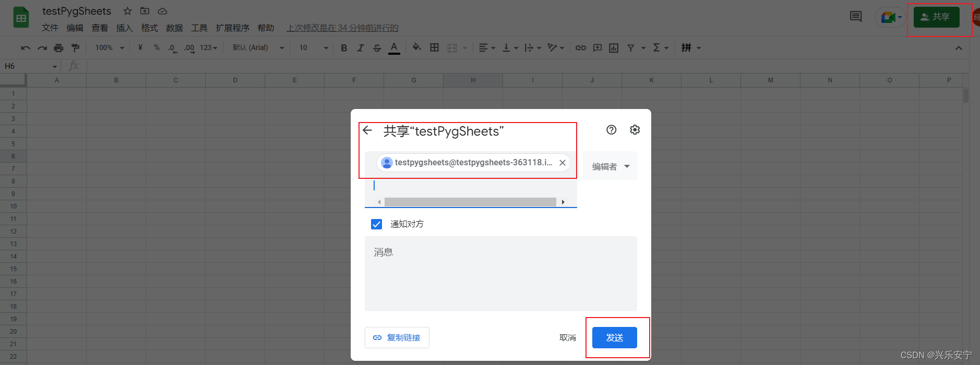
Task: Open the 文件 menu
Action: (x=50, y=28)
